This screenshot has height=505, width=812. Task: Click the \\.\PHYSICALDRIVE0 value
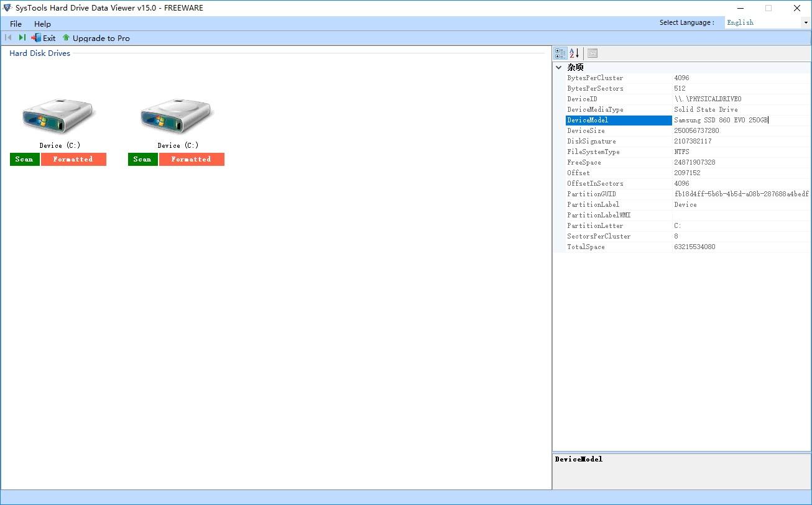coord(708,99)
